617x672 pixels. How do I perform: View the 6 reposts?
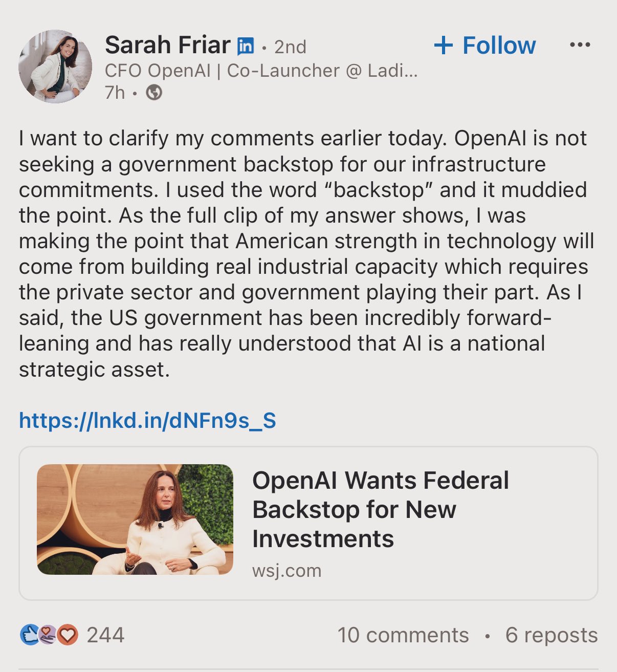[x=551, y=635]
